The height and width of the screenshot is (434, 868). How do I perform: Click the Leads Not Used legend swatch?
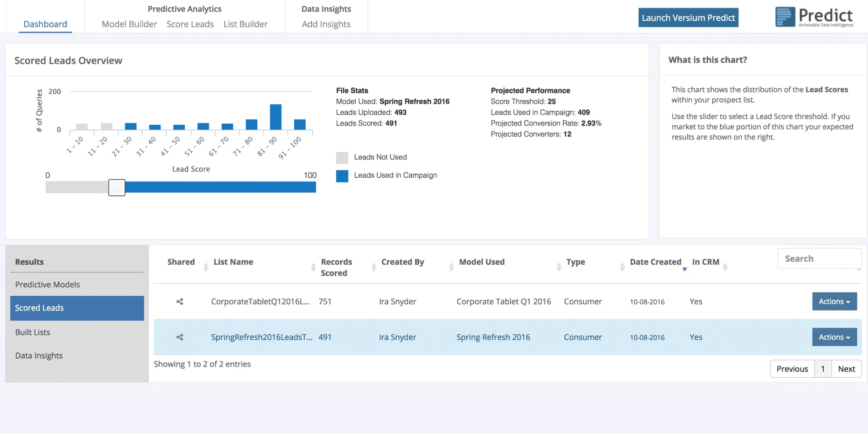pos(342,158)
